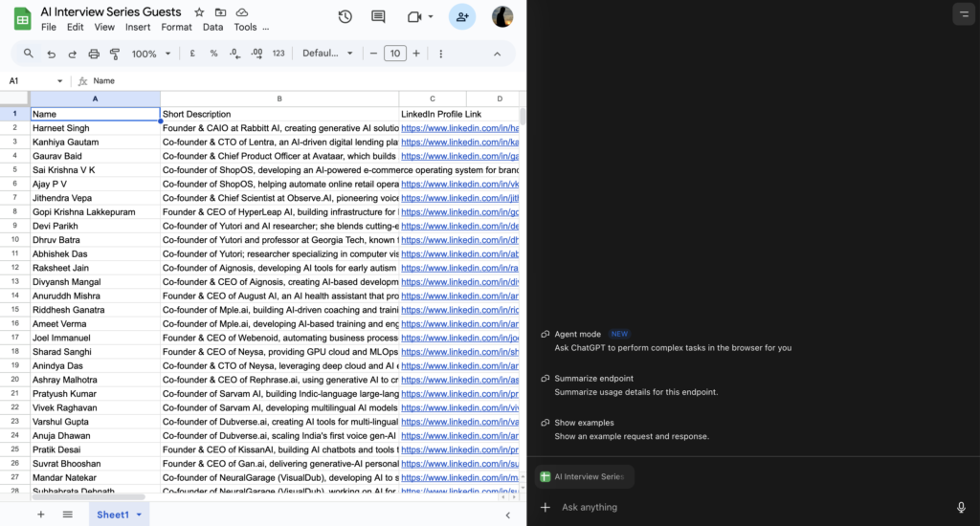Click the Share people icon button
The height and width of the screenshot is (526, 980).
(x=462, y=17)
